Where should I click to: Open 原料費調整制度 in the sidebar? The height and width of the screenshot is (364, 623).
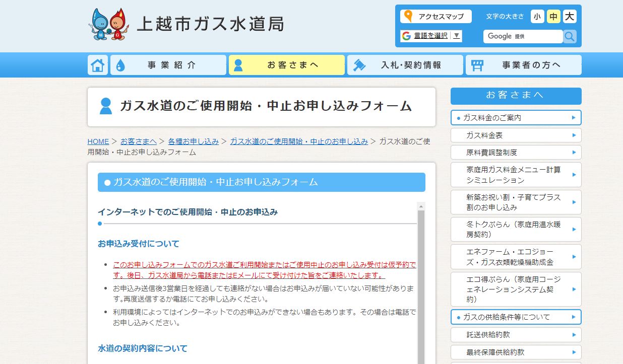(x=516, y=152)
